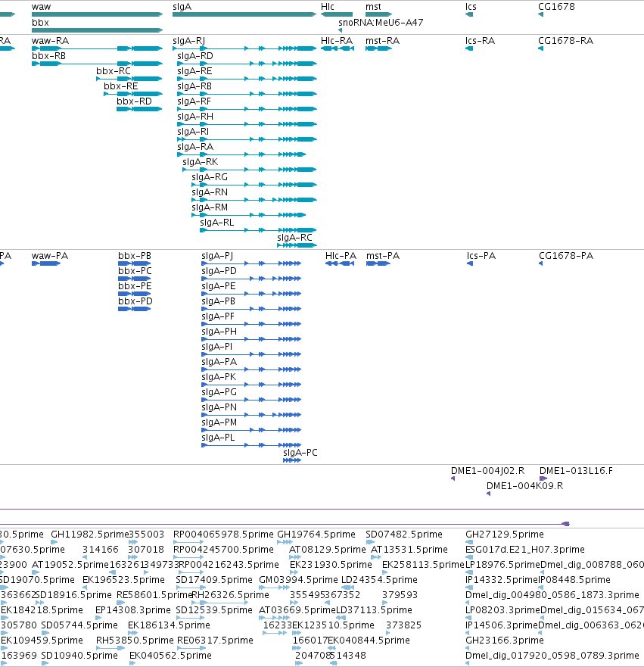This screenshot has width=644, height=667.
Task: Open the slgA-RA transcript label
Action: 195,147
